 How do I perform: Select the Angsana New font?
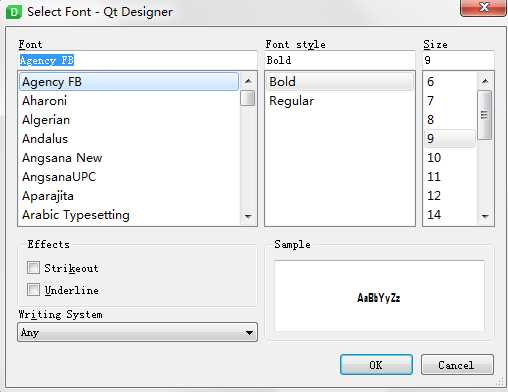point(129,158)
